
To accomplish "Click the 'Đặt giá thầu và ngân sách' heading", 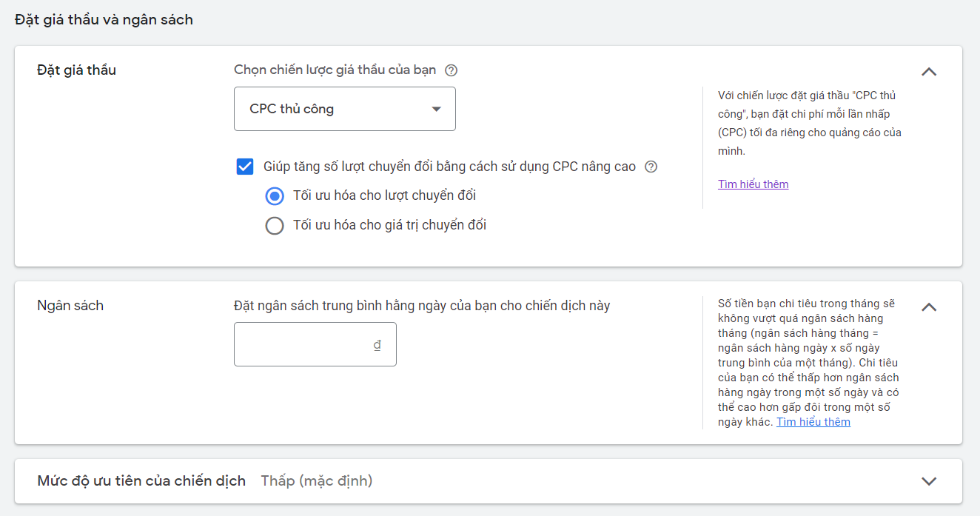I will pos(104,20).
